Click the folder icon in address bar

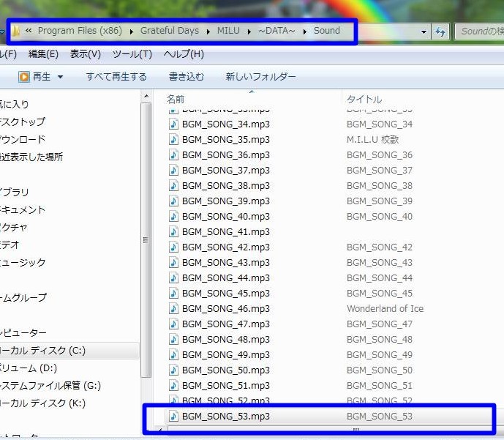coord(15,31)
